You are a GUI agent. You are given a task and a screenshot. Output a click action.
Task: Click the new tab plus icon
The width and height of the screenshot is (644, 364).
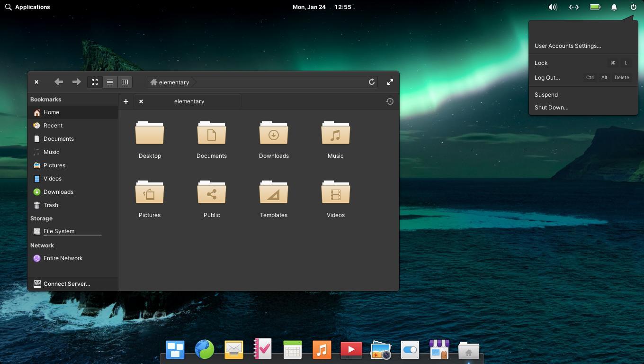tap(126, 101)
